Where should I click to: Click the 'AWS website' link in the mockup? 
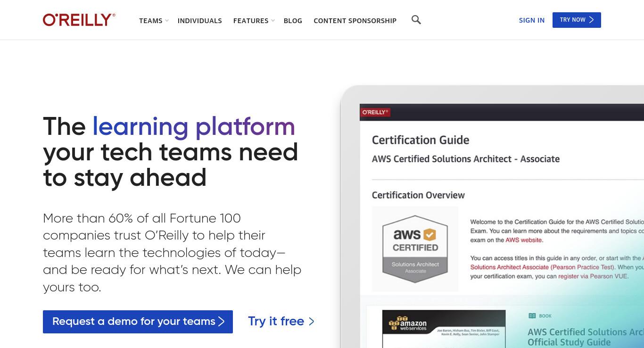524,240
